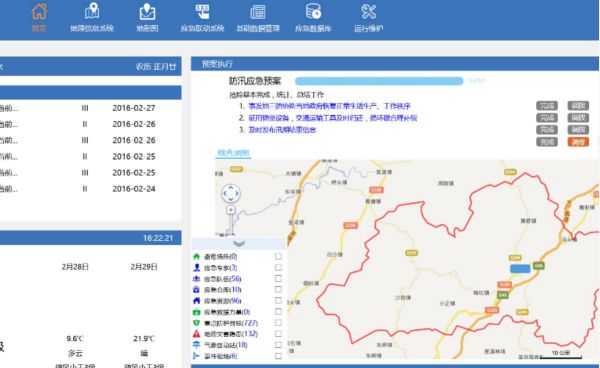The height and width of the screenshot is (368, 600).
Task: Click the 防汛应急预案 progress bar
Action: coord(379,81)
